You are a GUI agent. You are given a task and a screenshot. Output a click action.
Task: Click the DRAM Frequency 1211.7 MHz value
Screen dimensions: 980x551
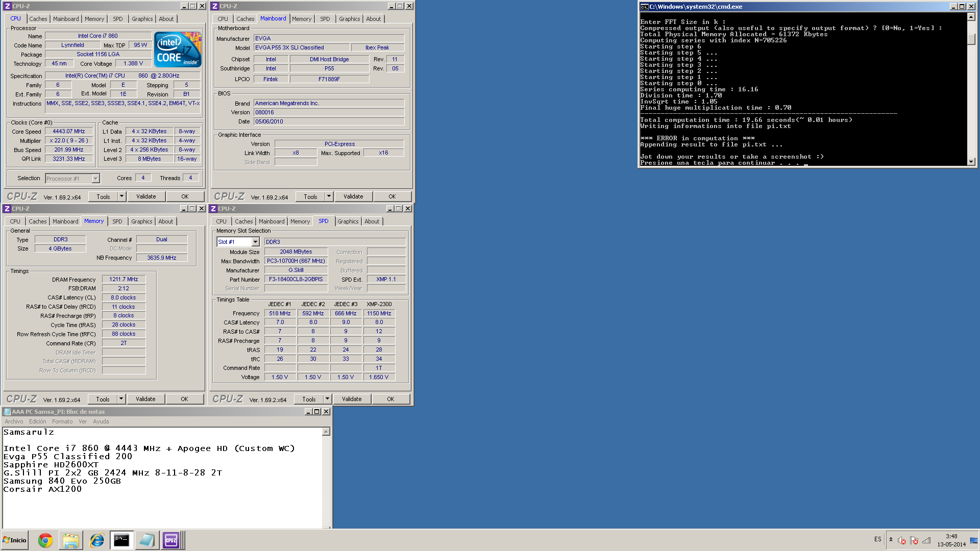point(124,279)
